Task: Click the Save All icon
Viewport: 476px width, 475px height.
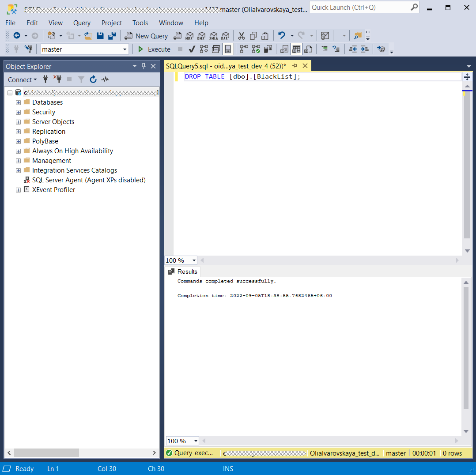Action: 112,36
